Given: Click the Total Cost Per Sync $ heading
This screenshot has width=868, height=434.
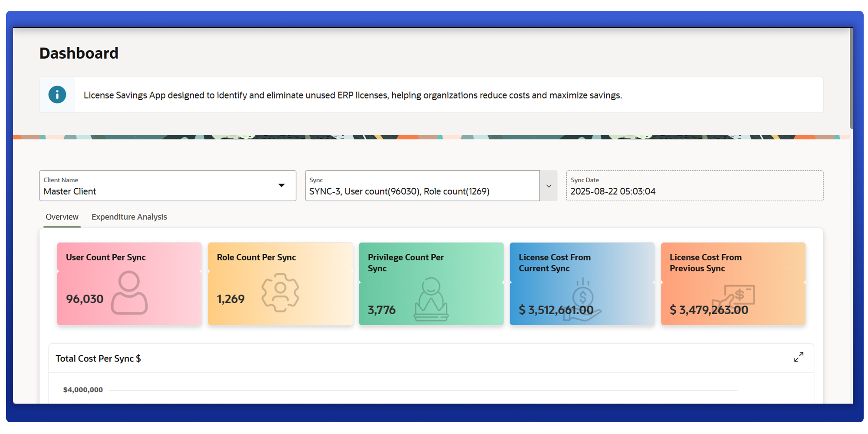Looking at the screenshot, I should pyautogui.click(x=98, y=358).
